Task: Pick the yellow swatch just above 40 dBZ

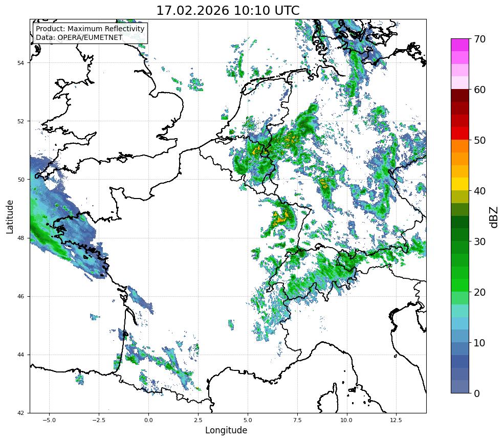Action: [x=460, y=184]
